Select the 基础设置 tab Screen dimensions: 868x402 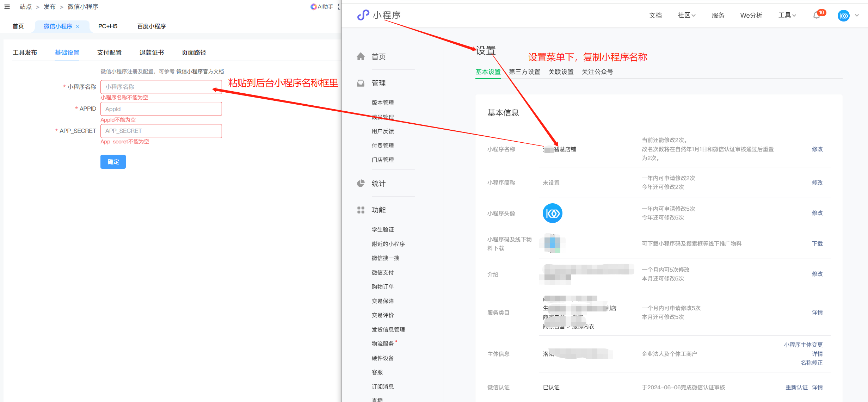[67, 52]
